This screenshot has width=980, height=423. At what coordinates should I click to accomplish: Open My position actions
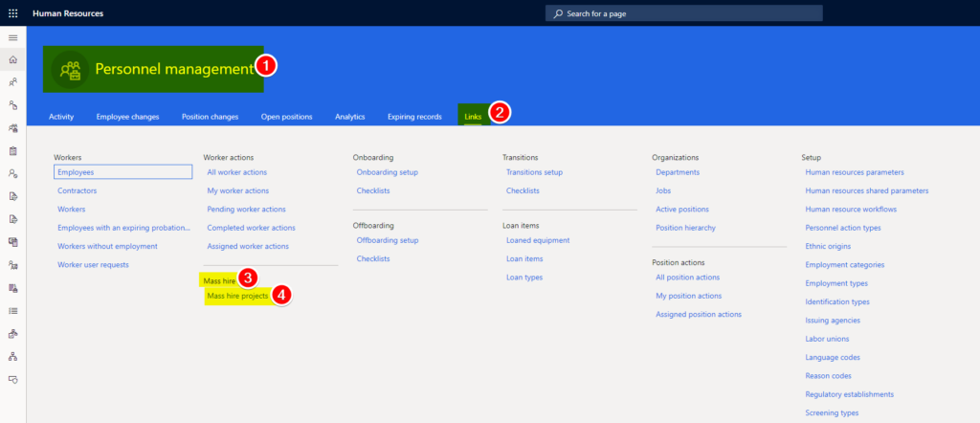(689, 296)
